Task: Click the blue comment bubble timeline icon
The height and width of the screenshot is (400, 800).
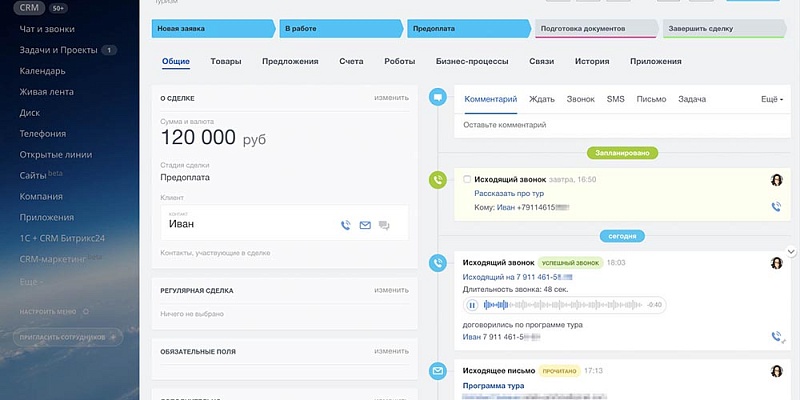Action: click(x=437, y=97)
